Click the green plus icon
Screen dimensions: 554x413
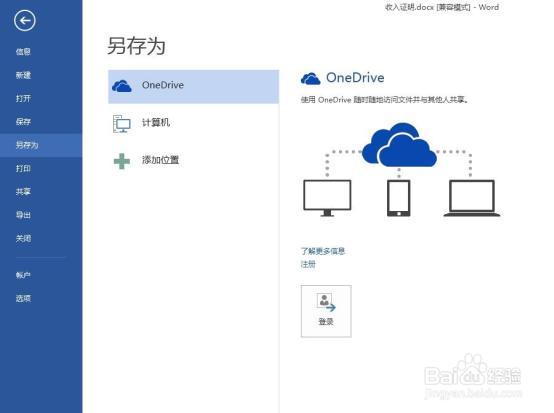(122, 161)
